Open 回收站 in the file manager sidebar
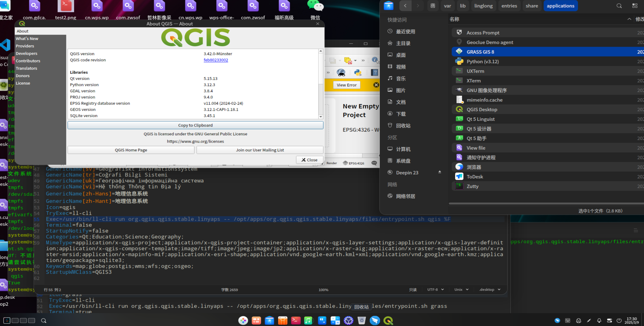The height and width of the screenshot is (326, 644). tap(403, 126)
